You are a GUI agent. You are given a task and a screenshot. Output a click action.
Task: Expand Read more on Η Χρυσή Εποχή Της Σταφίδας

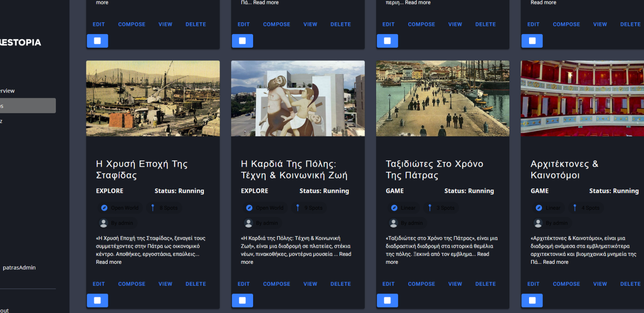[109, 262]
